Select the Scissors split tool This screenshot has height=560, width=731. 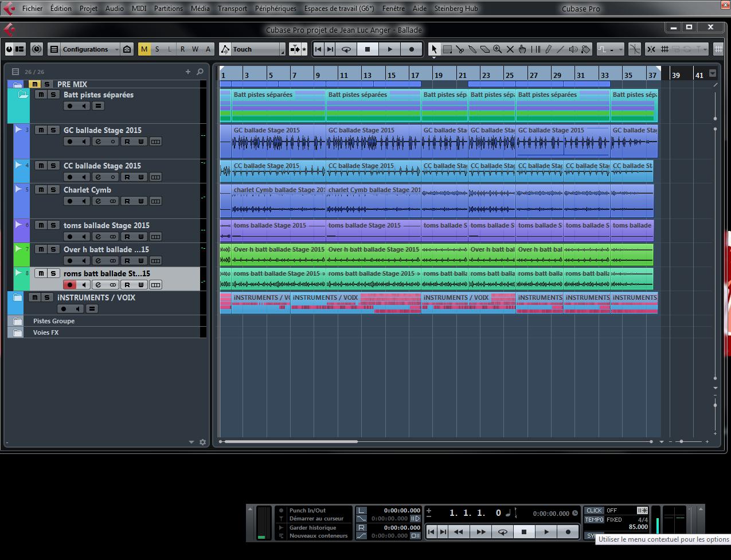pyautogui.click(x=460, y=49)
